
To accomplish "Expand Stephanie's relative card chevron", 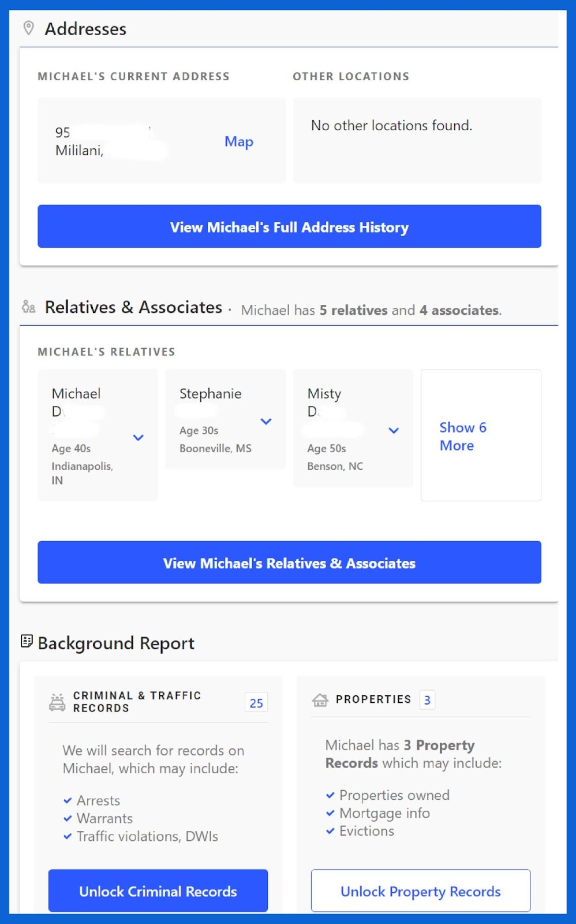I will click(x=266, y=422).
